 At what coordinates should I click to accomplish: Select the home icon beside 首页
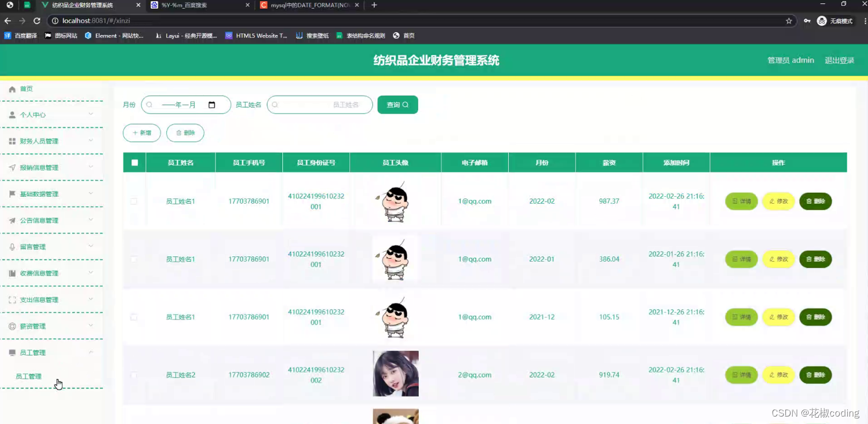click(11, 89)
